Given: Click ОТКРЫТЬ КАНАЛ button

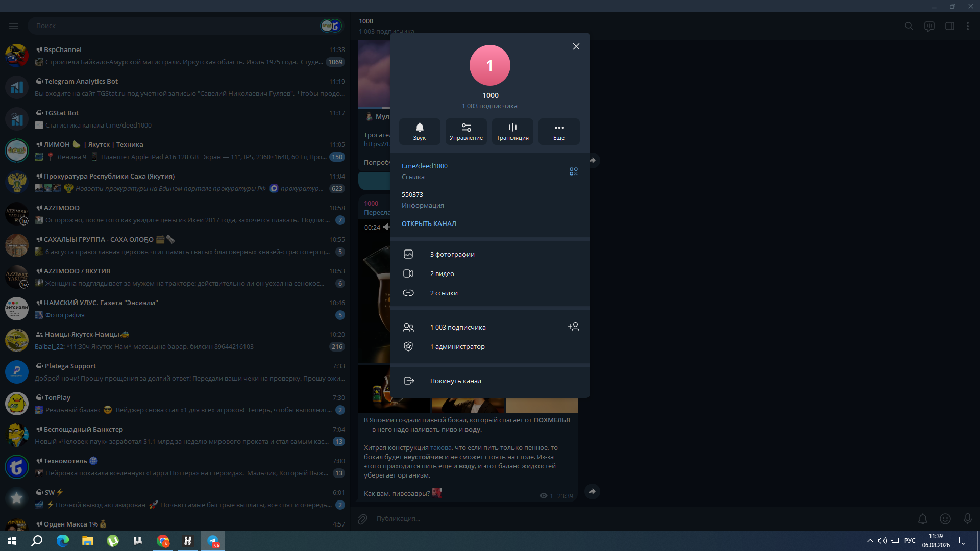Looking at the screenshot, I should (x=429, y=223).
